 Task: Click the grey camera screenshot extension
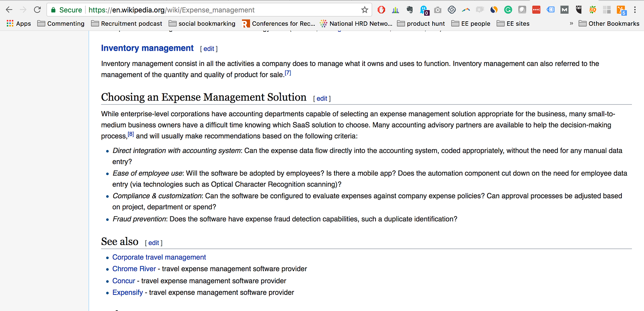[438, 10]
